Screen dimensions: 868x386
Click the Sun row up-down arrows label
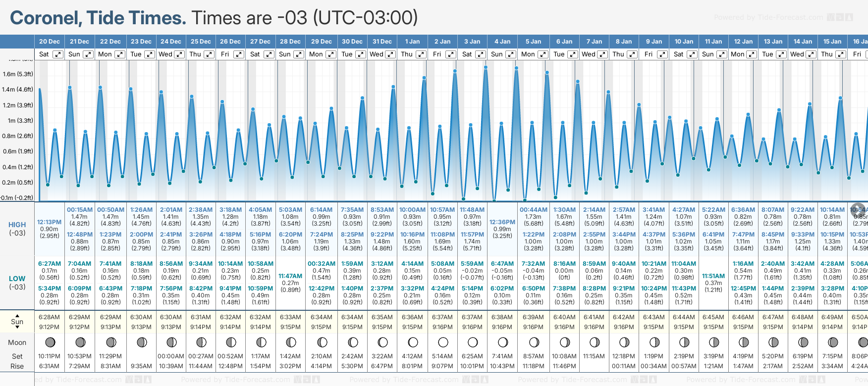[17, 321]
